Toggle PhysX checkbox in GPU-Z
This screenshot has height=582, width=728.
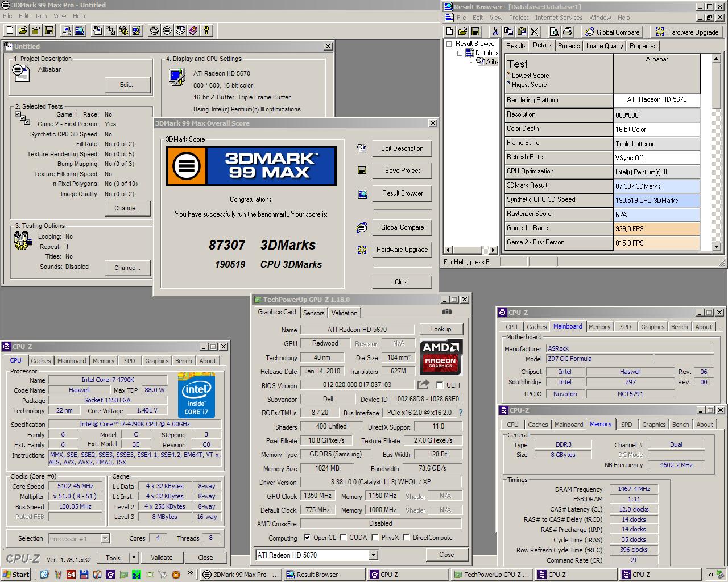pos(375,538)
